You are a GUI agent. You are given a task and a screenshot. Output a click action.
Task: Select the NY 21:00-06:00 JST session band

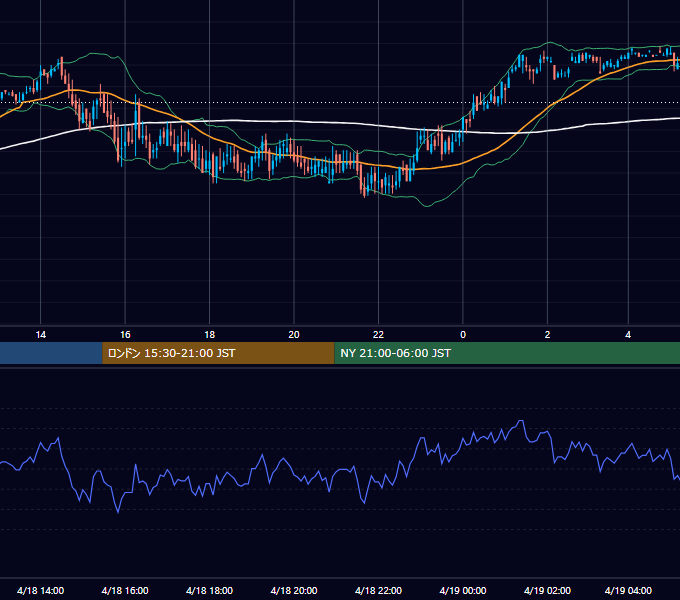coord(507,353)
